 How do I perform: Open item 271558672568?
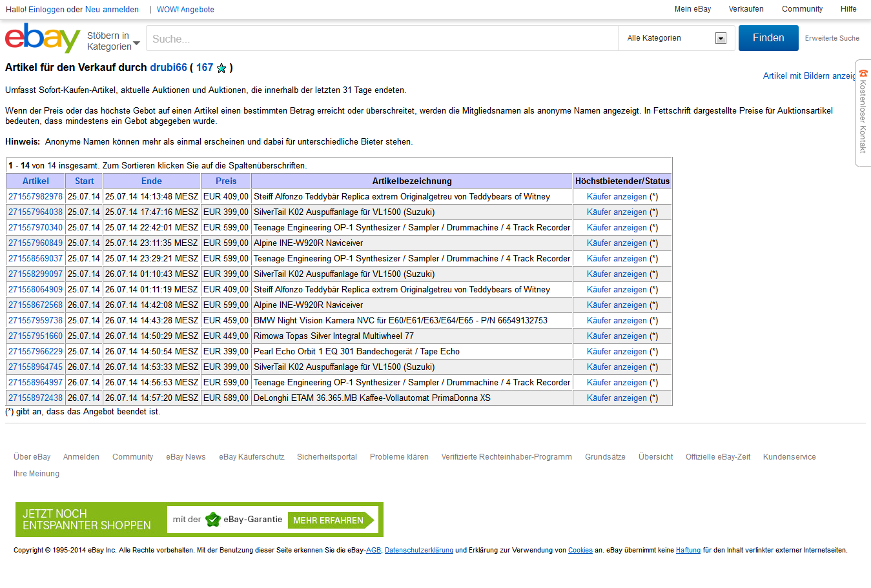(x=36, y=305)
